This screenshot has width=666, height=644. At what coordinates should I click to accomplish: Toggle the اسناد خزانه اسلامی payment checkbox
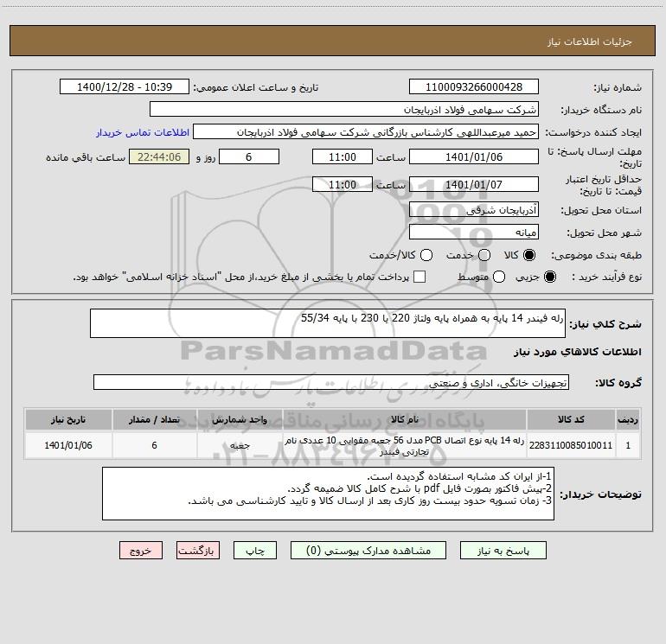(419, 277)
